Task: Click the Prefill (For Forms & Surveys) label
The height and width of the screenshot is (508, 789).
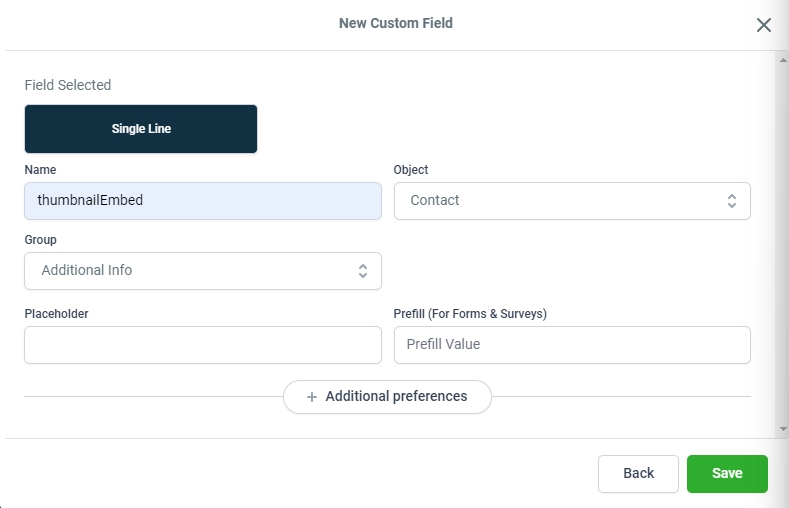Action: coord(470,314)
